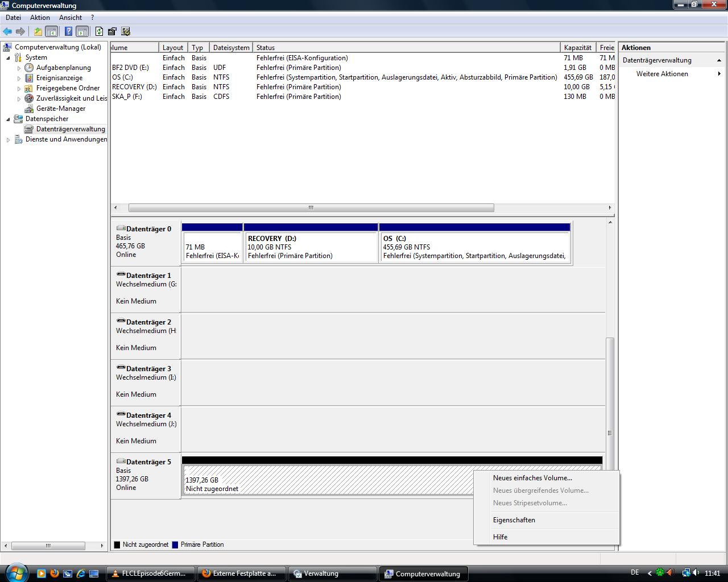Viewport: 728px width, 582px height.
Task: Click the Firefox icon in quick launch
Action: tap(55, 573)
